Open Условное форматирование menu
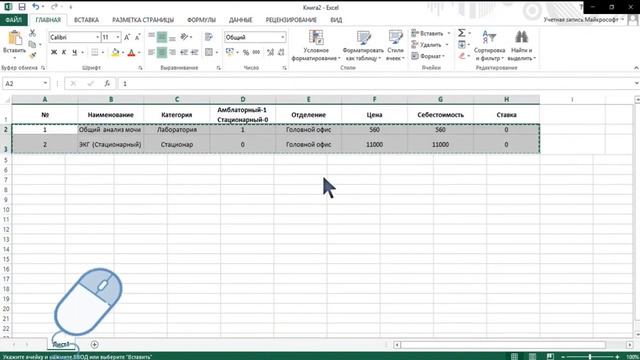The width and height of the screenshot is (640, 360). (316, 45)
